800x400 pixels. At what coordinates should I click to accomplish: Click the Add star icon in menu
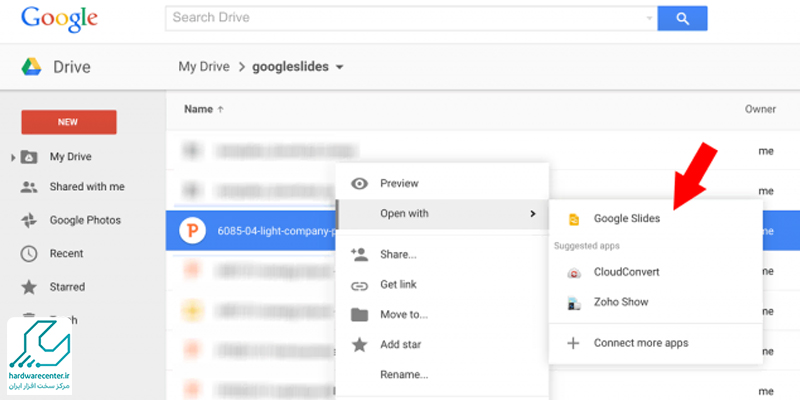click(360, 344)
